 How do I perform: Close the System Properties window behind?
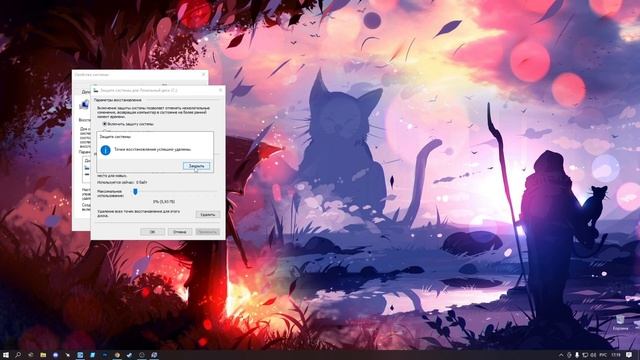click(204, 75)
